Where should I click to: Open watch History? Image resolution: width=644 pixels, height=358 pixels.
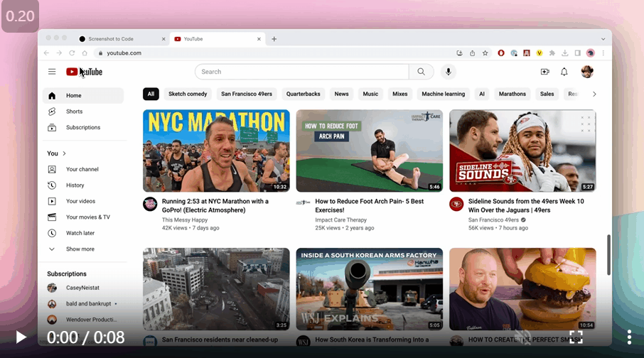pos(83,185)
